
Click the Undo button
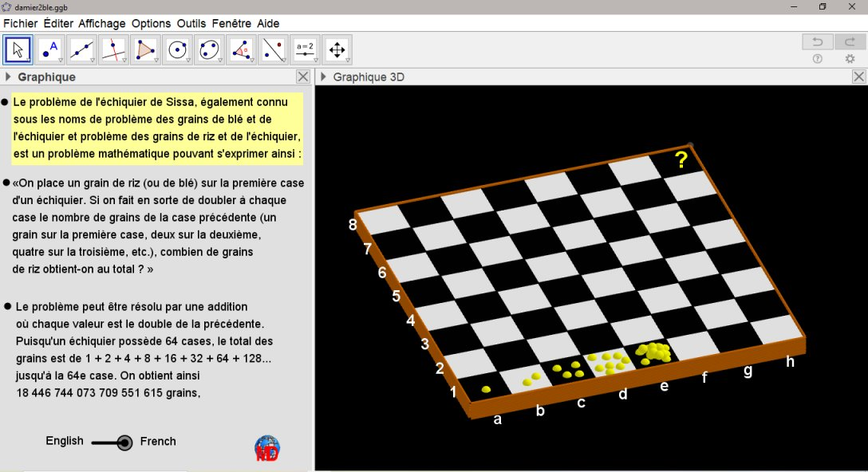(818, 41)
